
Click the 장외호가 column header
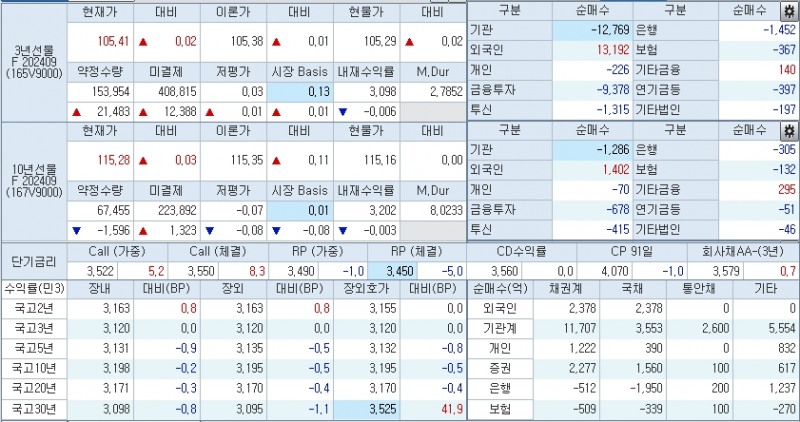coord(367,289)
